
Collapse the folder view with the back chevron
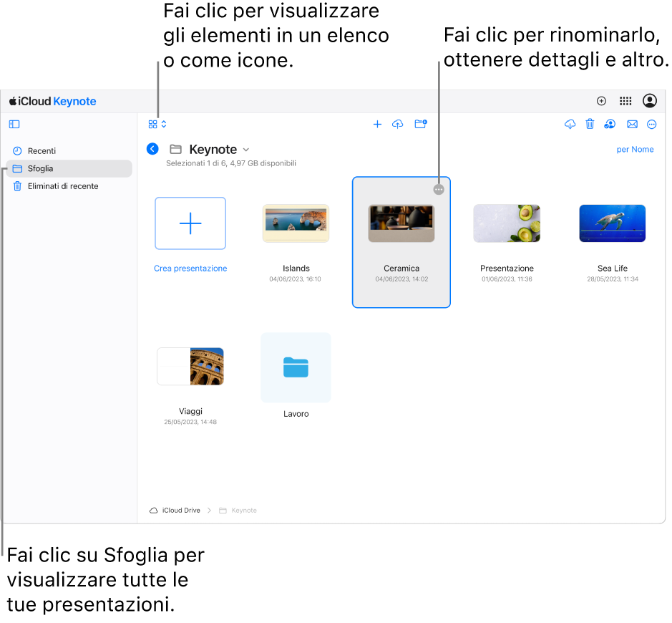pos(152,149)
